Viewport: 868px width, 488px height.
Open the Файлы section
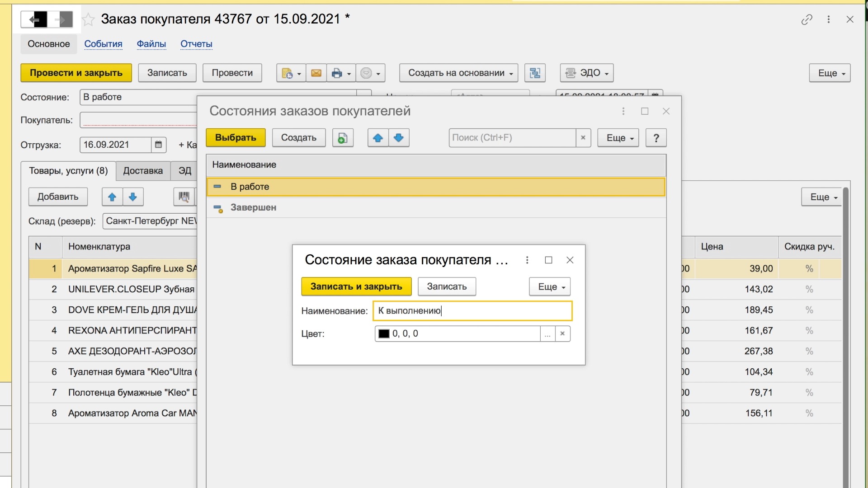click(151, 44)
